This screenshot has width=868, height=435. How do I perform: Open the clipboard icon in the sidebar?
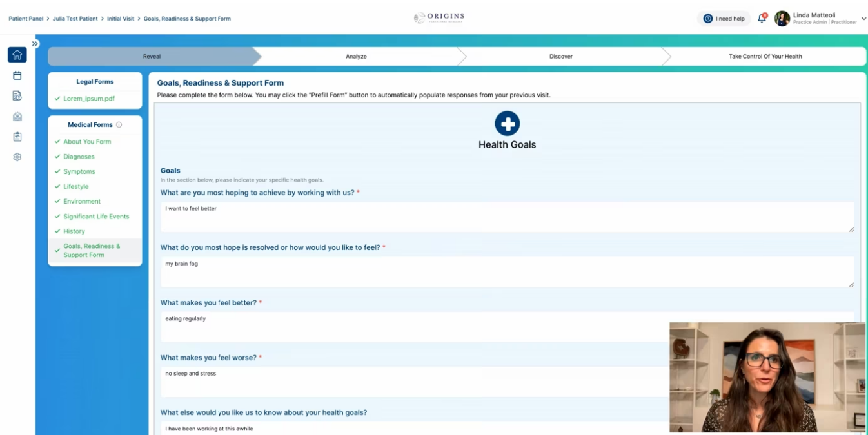(17, 137)
